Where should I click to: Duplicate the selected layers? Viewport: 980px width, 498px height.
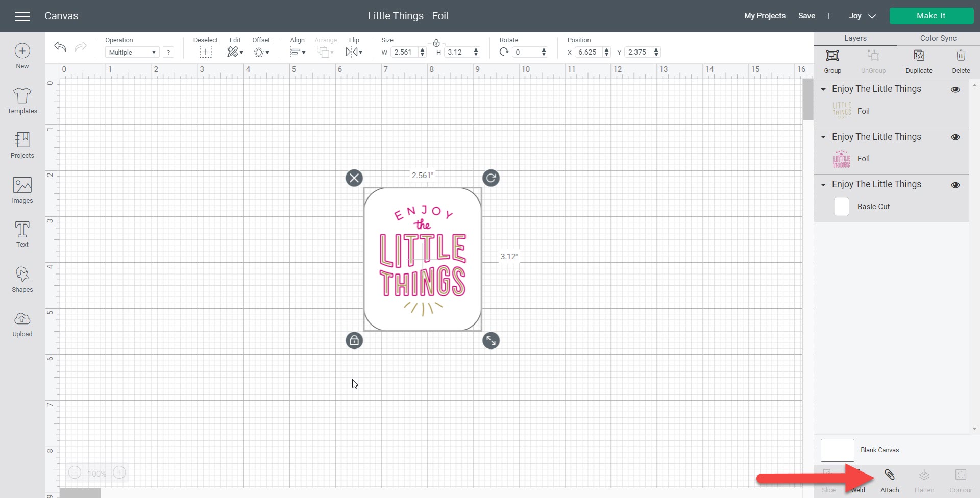coord(918,61)
